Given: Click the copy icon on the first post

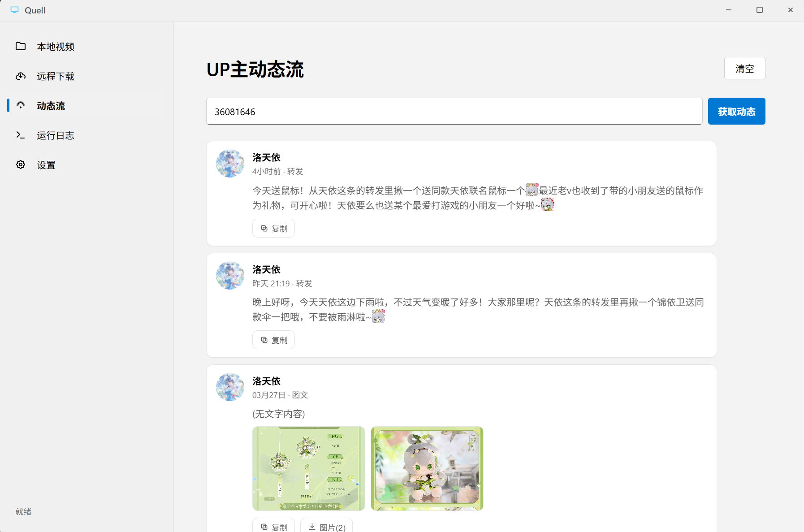Looking at the screenshot, I should (264, 228).
